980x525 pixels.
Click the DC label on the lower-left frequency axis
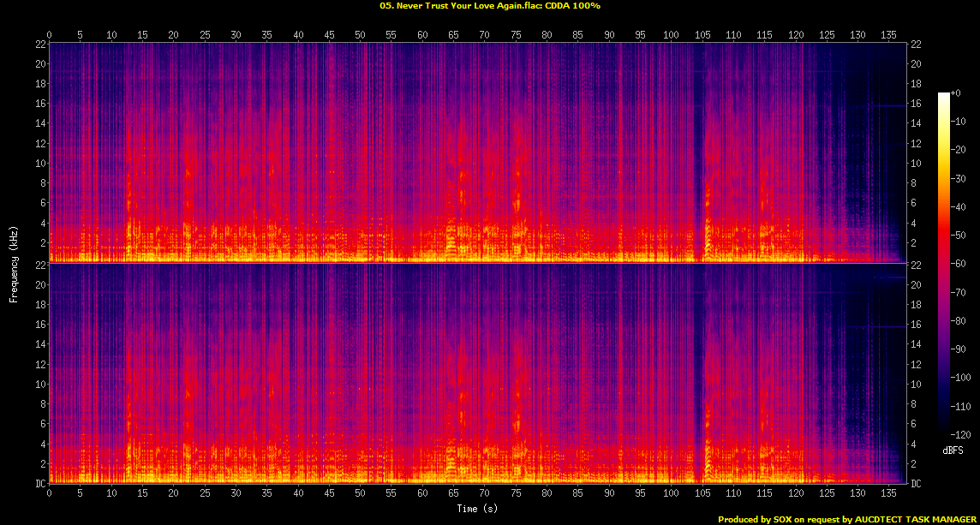[x=39, y=484]
